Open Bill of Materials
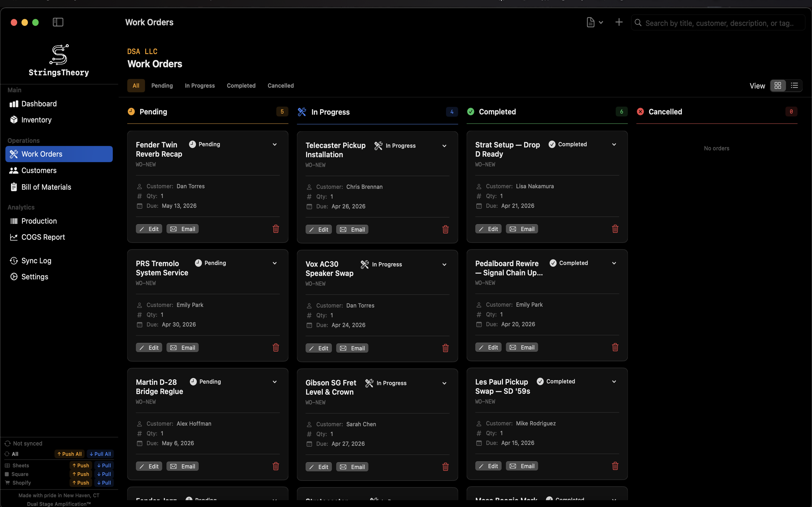Screen dimensions: 812x507 tap(46, 187)
